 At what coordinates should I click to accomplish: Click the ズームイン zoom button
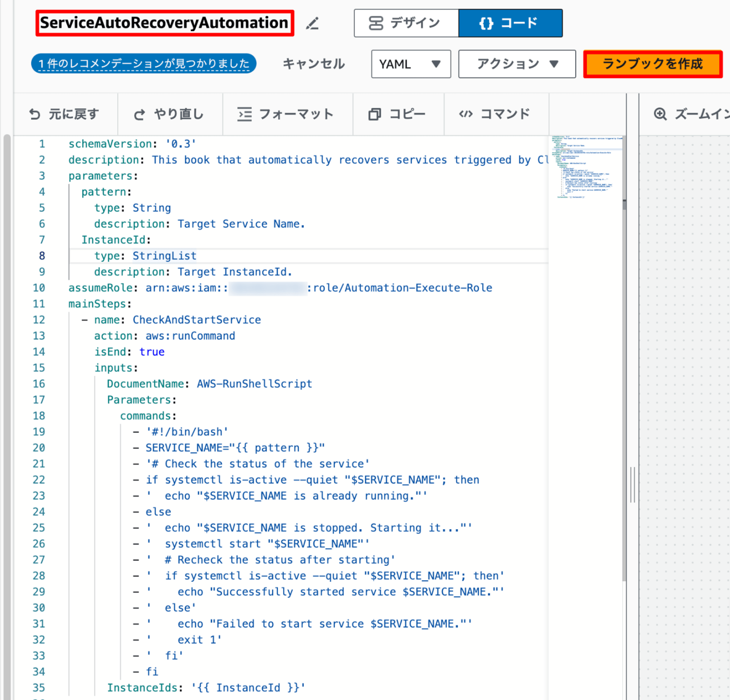(691, 114)
